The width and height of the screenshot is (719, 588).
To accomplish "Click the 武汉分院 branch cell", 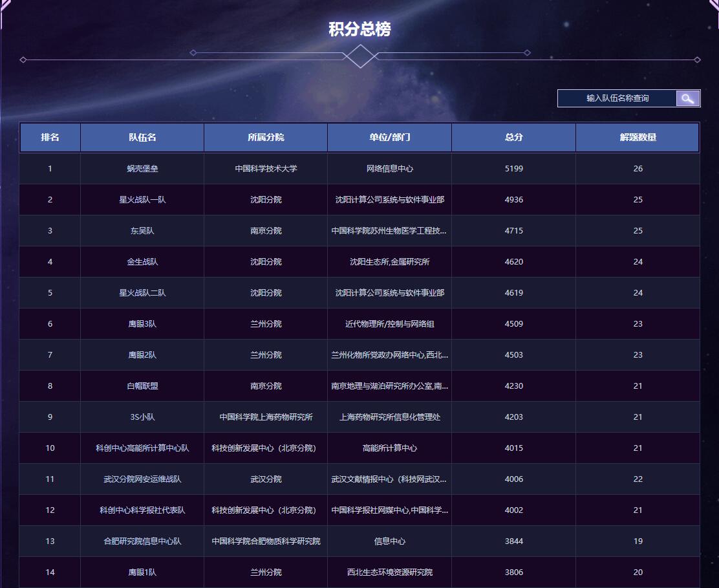I will pos(266,479).
